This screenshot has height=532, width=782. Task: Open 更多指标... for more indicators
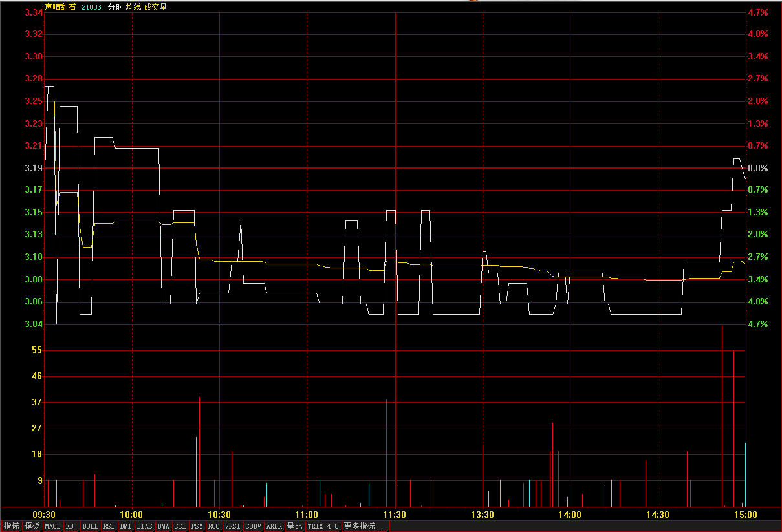pos(365,526)
